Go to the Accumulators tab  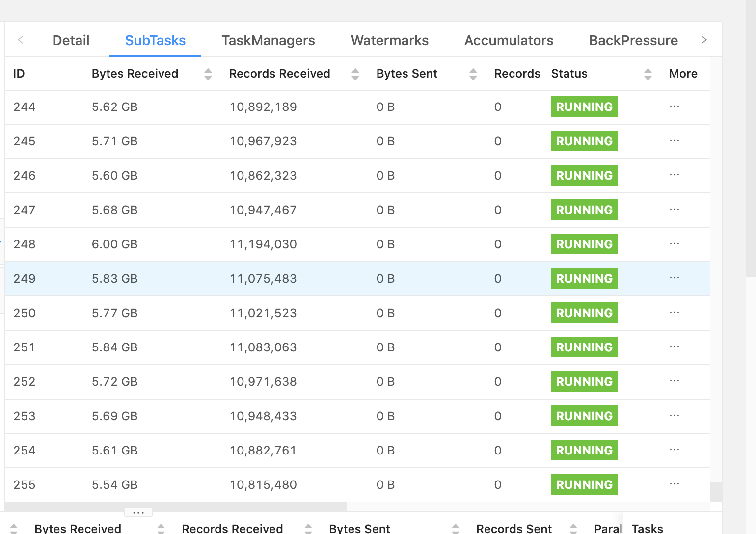pos(509,40)
